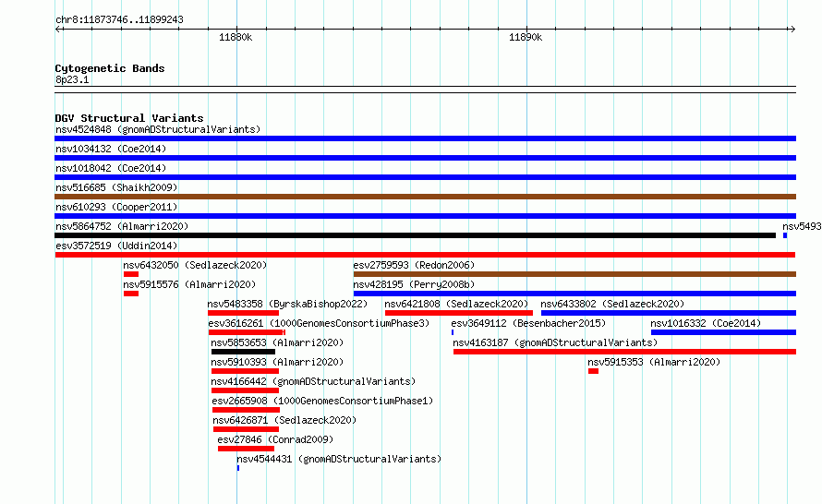Select the blue bar under nsv4524848

pos(425,138)
